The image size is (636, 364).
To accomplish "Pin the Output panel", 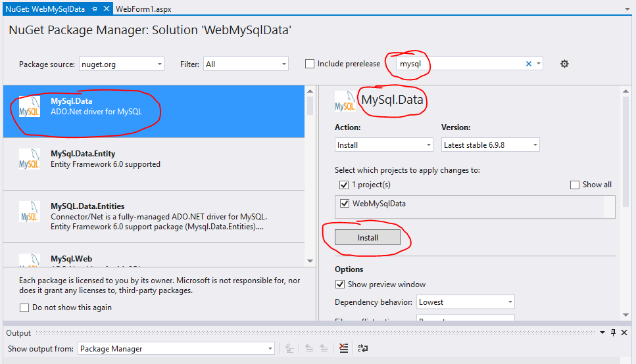I will pos(614,332).
